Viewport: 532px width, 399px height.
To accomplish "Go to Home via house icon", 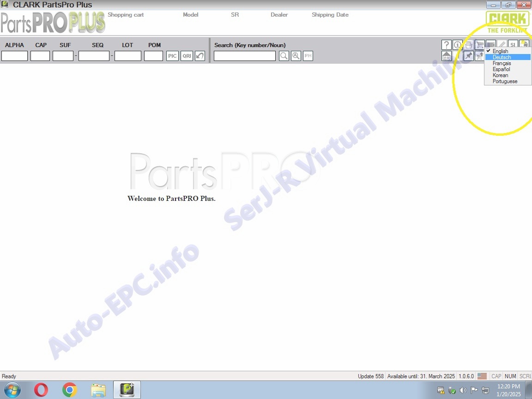I will coord(446,56).
